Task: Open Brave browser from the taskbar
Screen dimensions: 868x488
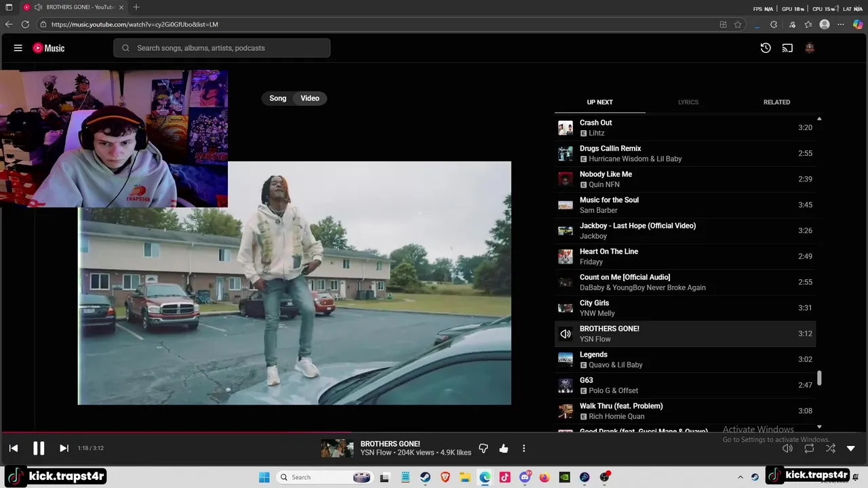Action: tap(446, 477)
